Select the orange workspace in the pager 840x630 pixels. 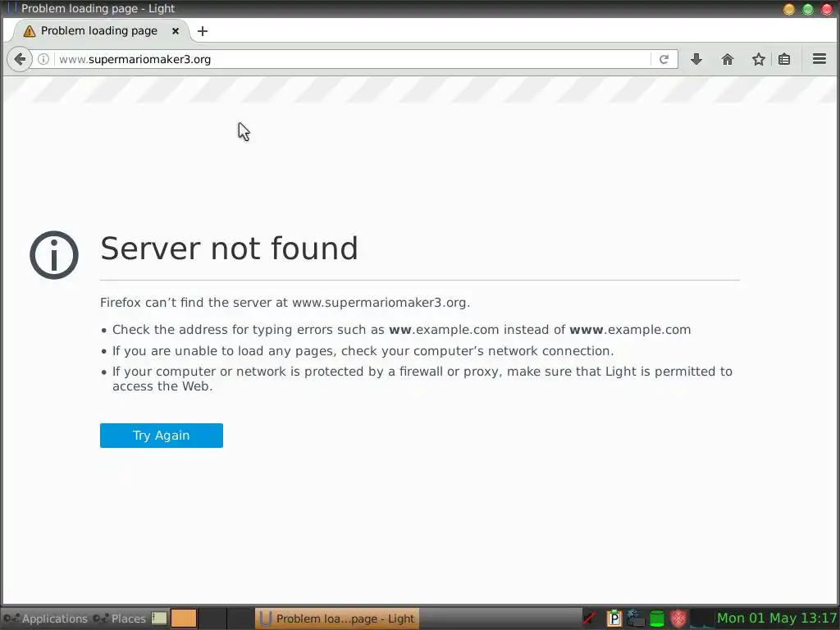[184, 619]
